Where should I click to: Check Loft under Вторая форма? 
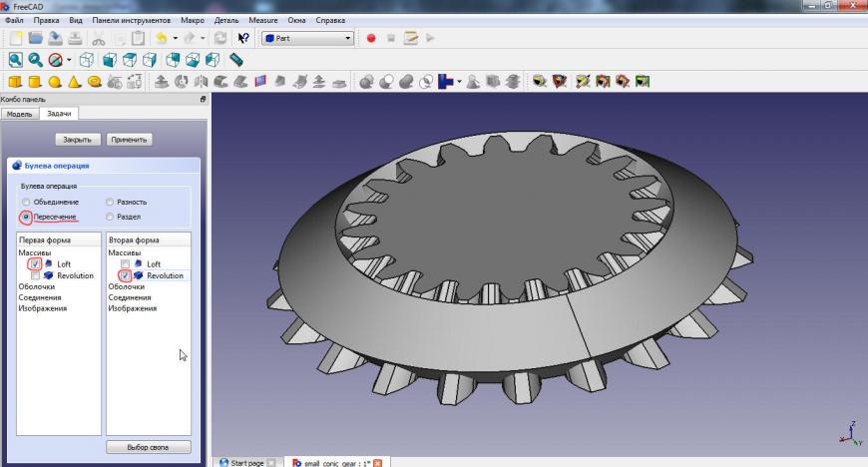125,264
